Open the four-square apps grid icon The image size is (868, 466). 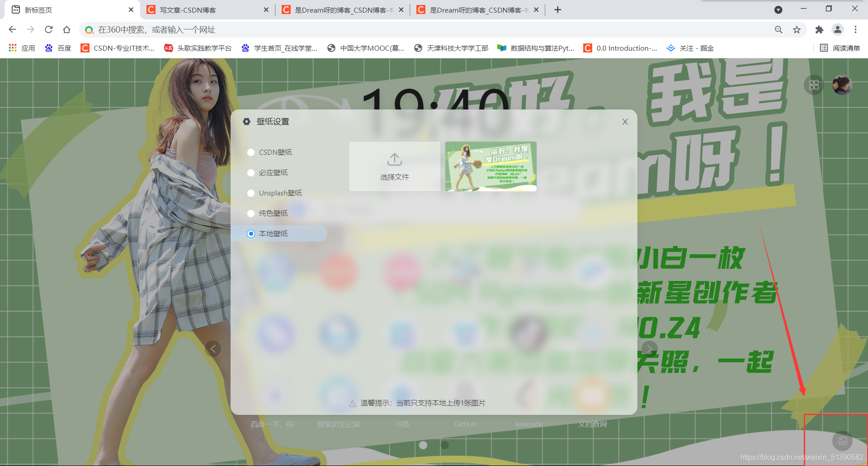(x=814, y=85)
